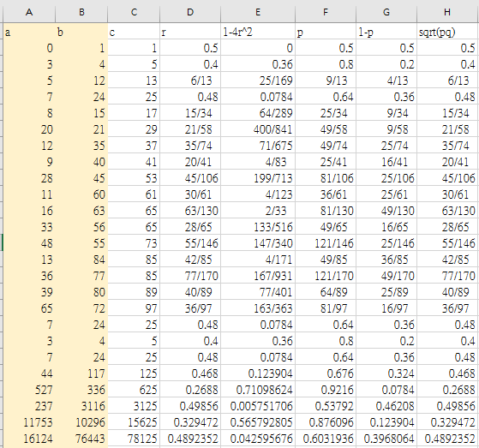Select column H header
The width and height of the screenshot is (479, 448).
coord(447,12)
